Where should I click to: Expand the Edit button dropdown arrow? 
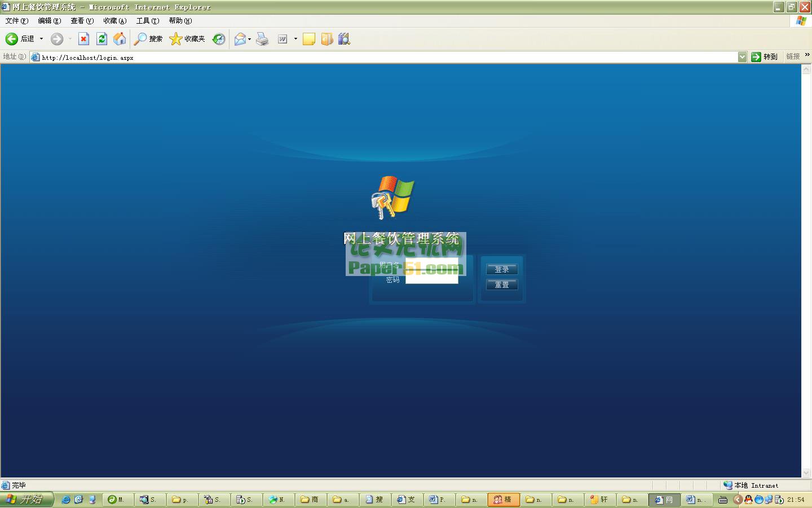tap(295, 38)
